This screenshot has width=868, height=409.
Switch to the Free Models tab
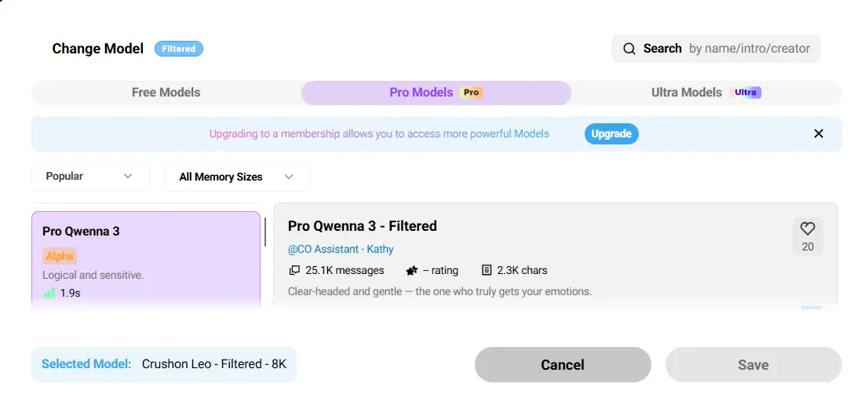(166, 93)
